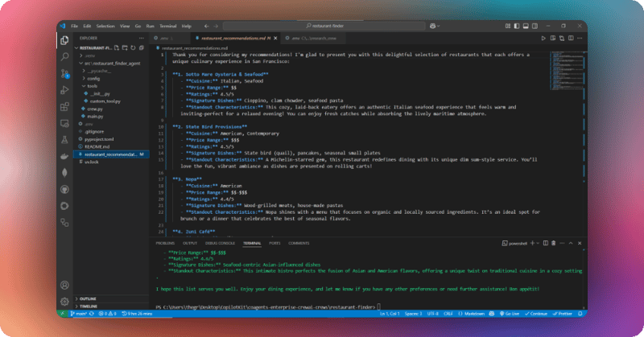
Task: Open notifications bell in status bar
Action: click(580, 314)
